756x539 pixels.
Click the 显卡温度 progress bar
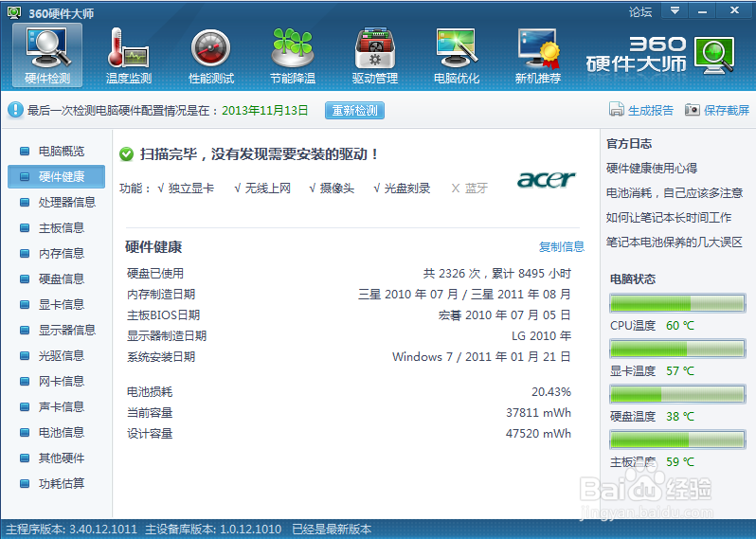[x=677, y=349]
